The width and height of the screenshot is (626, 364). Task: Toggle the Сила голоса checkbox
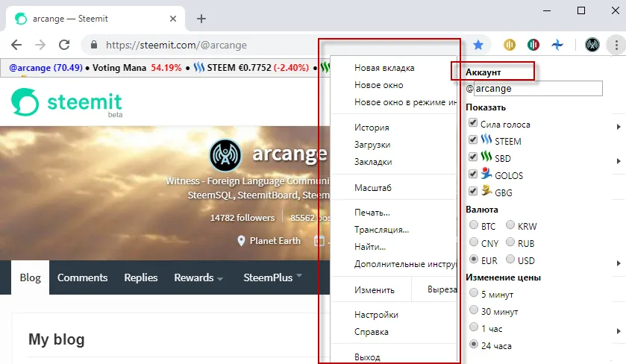pyautogui.click(x=473, y=122)
